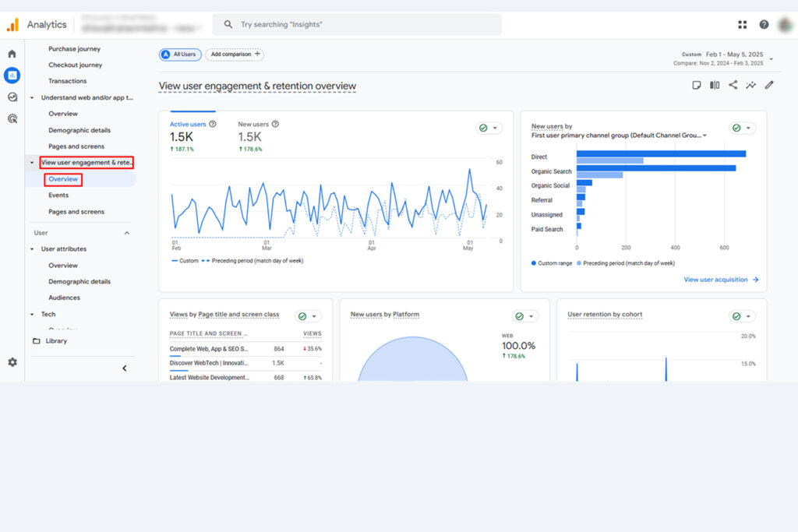798x532 pixels.
Task: Open the Library folder item
Action: point(50,340)
